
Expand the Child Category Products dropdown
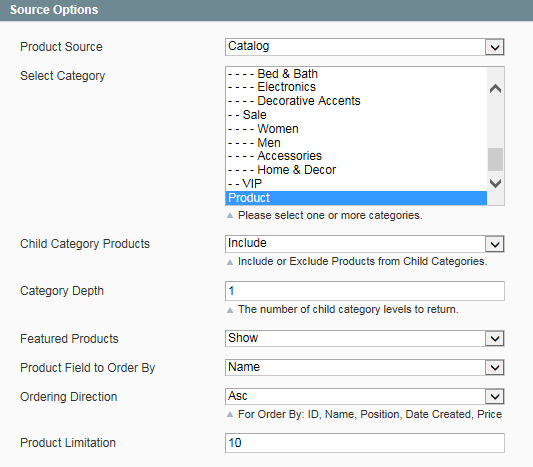364,244
